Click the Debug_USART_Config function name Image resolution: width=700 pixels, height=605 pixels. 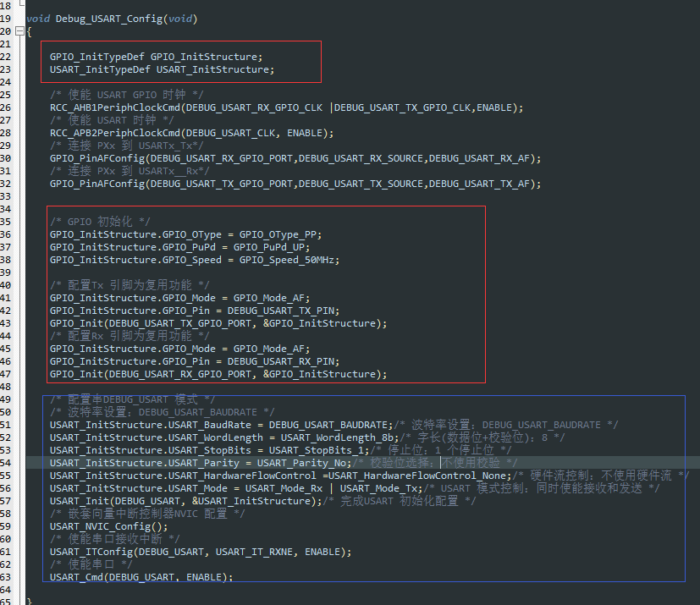(109, 19)
